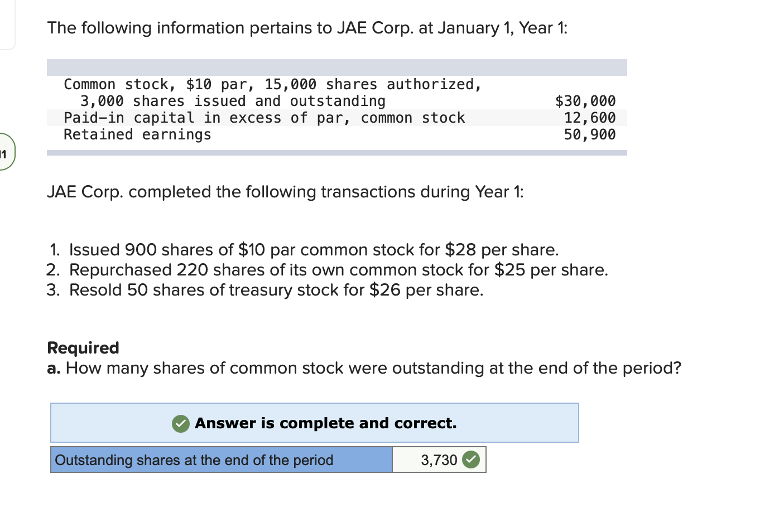The height and width of the screenshot is (532, 779).
Task: Click the green checkmark in the answer banner
Action: [x=180, y=423]
